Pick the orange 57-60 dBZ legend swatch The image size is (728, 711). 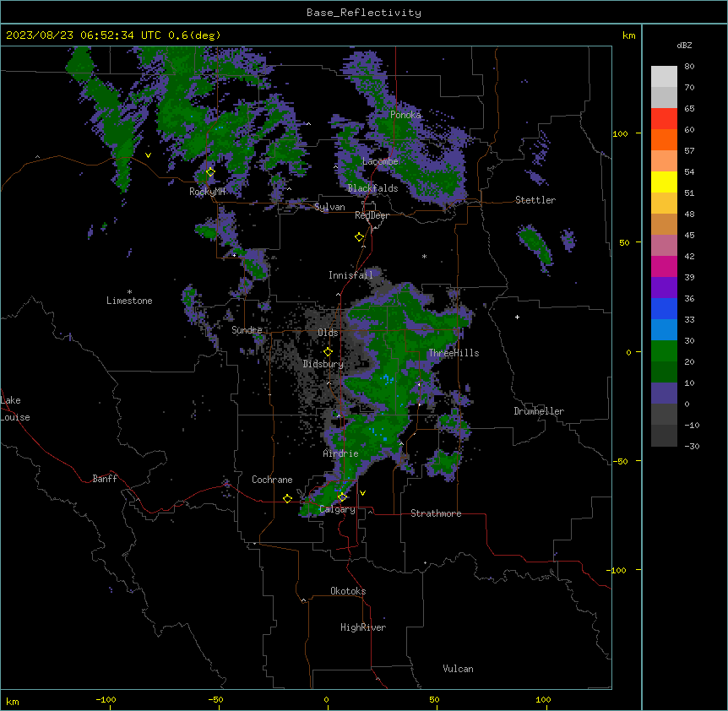(664, 139)
